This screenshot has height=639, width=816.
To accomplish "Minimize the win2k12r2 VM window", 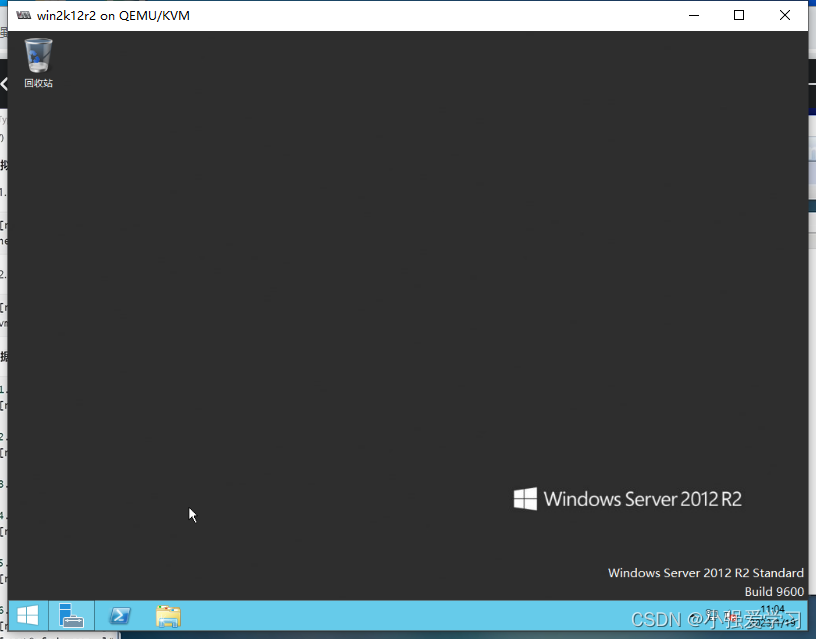I will [x=693, y=15].
